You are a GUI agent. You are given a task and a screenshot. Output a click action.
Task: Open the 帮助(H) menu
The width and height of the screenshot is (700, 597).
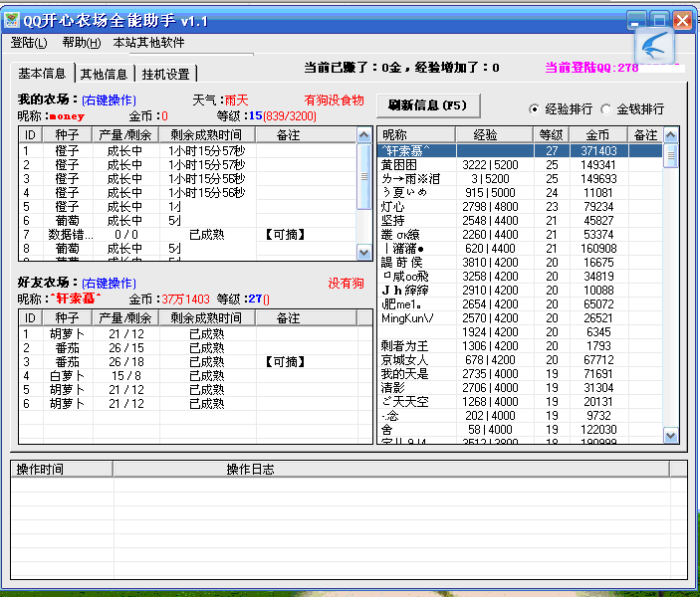tap(82, 43)
